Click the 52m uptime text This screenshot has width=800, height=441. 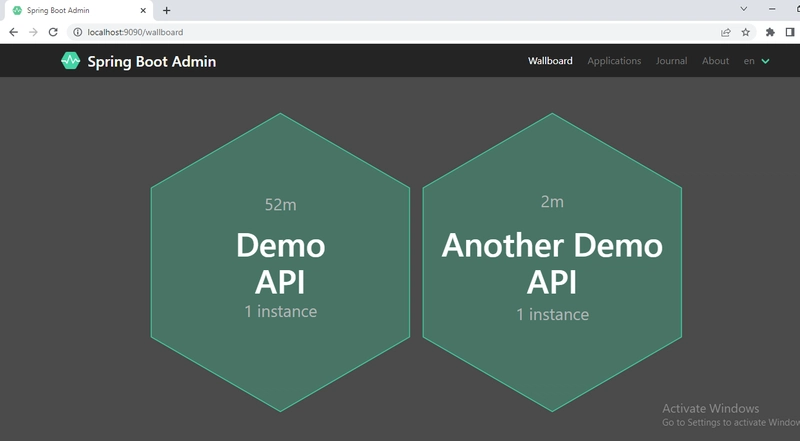coord(280,205)
